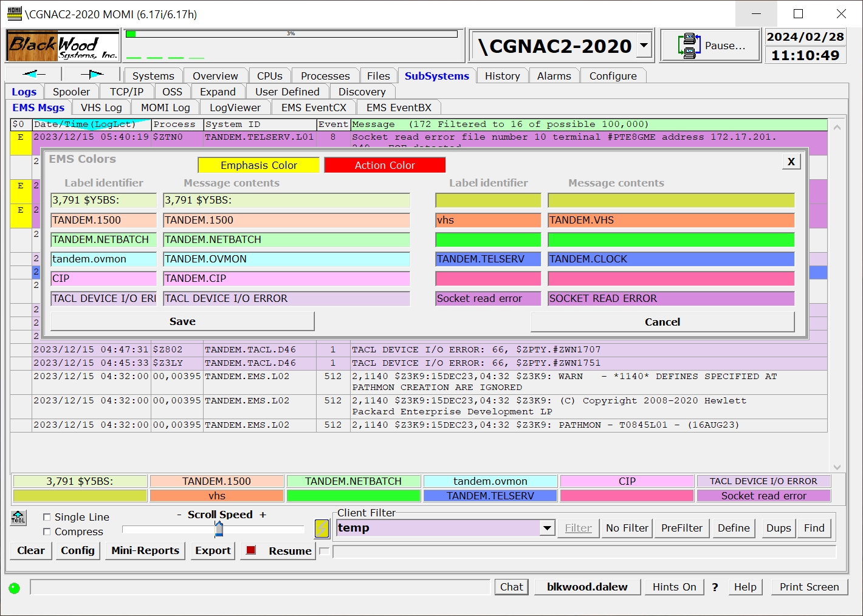This screenshot has width=863, height=616.
Task: Open the Client Filter dropdown arrow
Action: (x=547, y=528)
